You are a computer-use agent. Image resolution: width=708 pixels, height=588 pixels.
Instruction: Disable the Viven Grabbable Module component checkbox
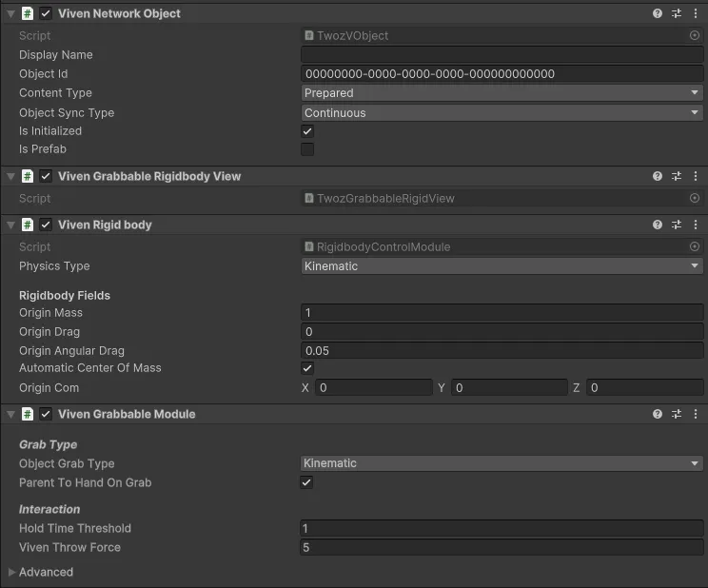[x=46, y=414]
